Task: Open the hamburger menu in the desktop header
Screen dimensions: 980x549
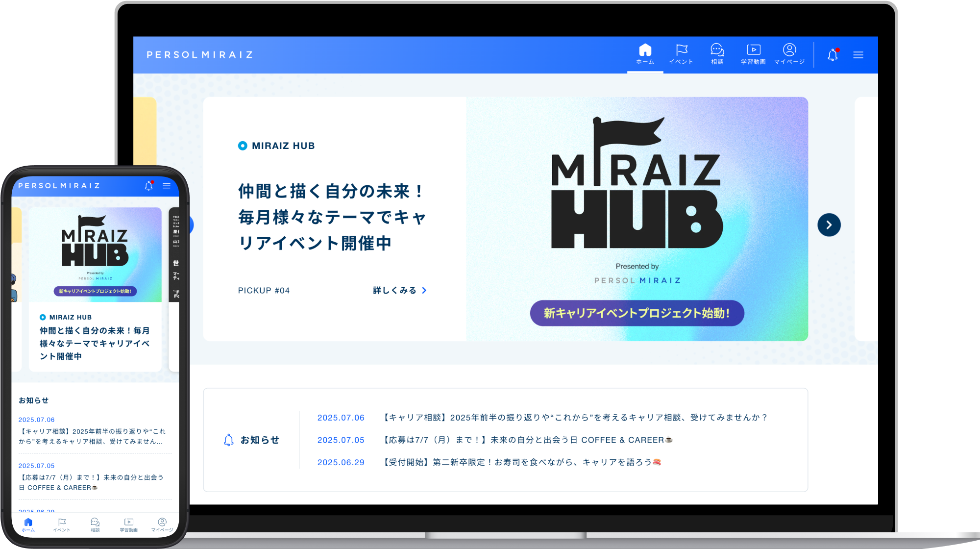Action: tap(858, 55)
